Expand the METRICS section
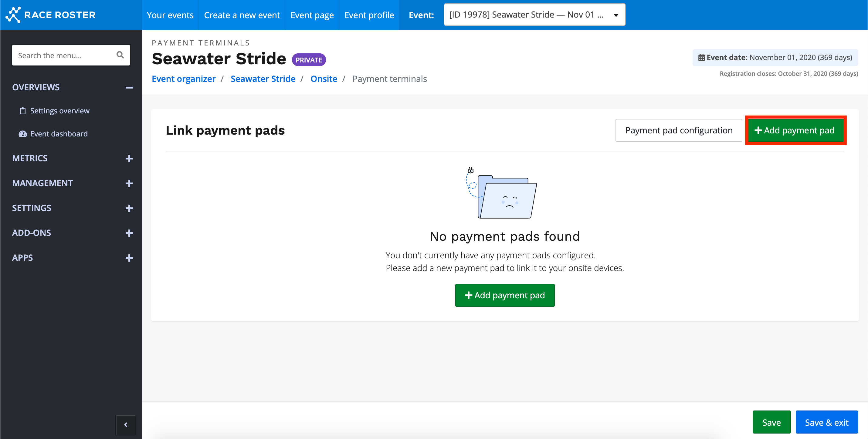This screenshot has height=439, width=868. [x=129, y=159]
